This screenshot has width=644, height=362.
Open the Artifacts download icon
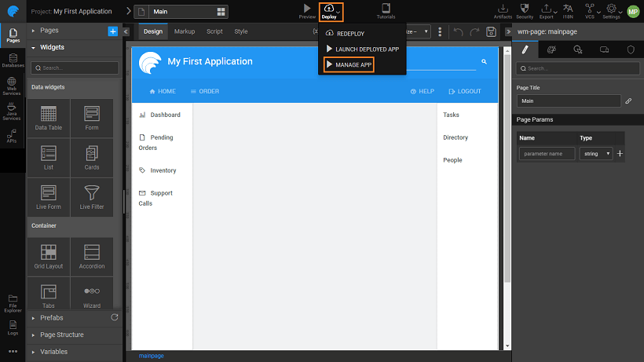pyautogui.click(x=503, y=10)
